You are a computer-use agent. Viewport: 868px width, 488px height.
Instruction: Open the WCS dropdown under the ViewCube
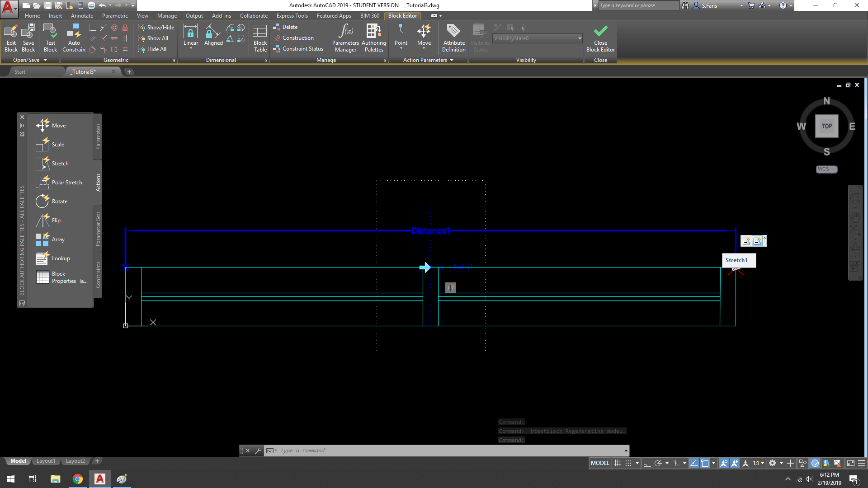[x=833, y=169]
